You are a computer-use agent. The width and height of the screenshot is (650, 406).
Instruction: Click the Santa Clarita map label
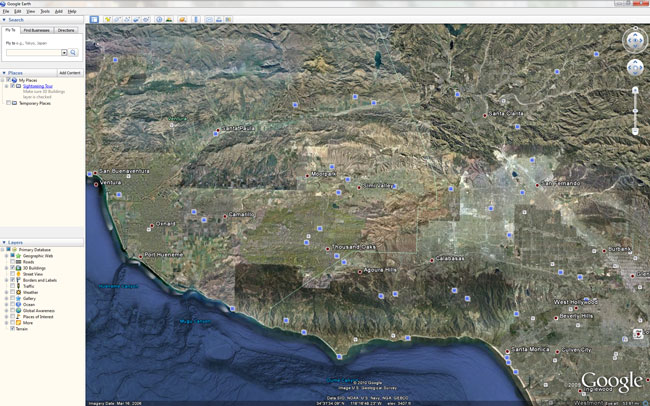506,114
